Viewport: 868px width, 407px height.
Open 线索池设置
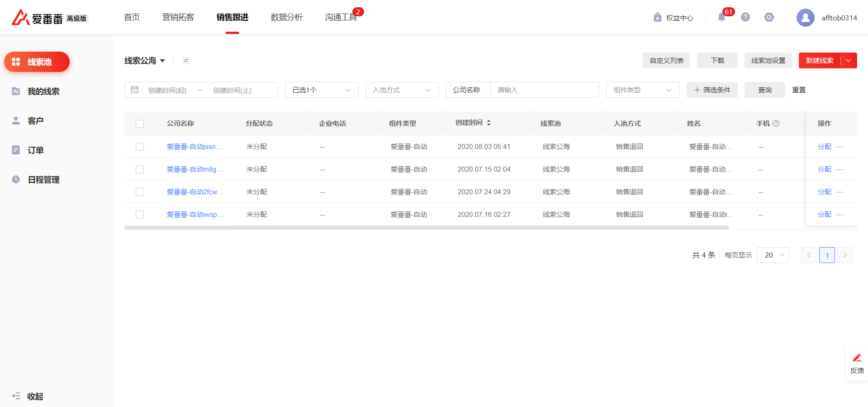coord(768,61)
